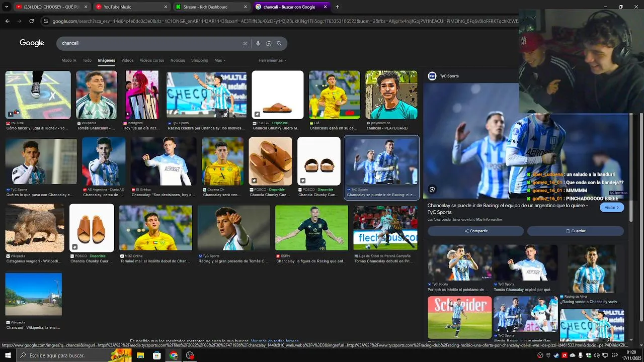The width and height of the screenshot is (644, 362).
Task: Click the microphone tray icon
Action: [x=581, y=355]
